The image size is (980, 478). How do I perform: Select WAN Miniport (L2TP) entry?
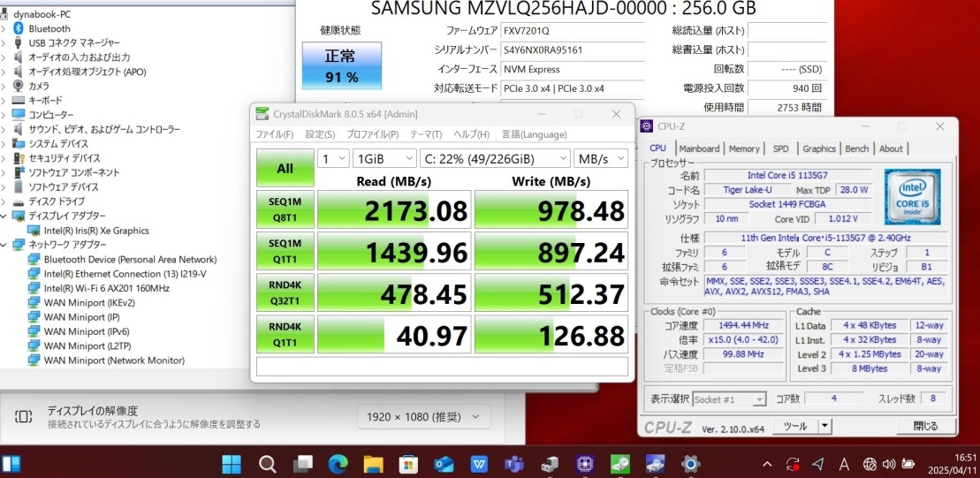point(89,345)
